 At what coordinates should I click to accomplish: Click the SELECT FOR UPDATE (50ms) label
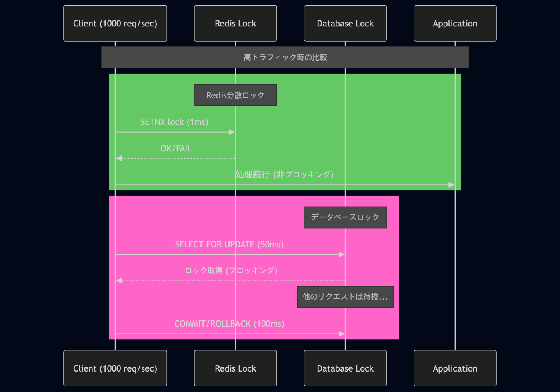pos(229,244)
